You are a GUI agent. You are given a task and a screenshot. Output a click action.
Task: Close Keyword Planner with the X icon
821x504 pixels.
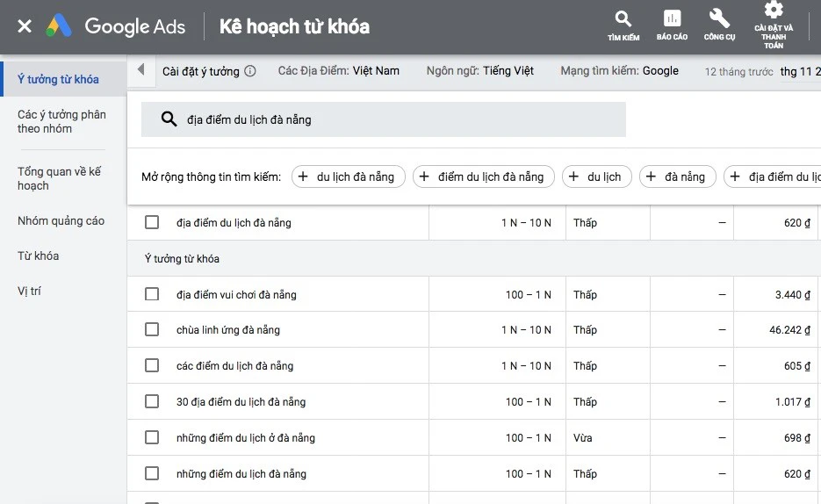[25, 26]
